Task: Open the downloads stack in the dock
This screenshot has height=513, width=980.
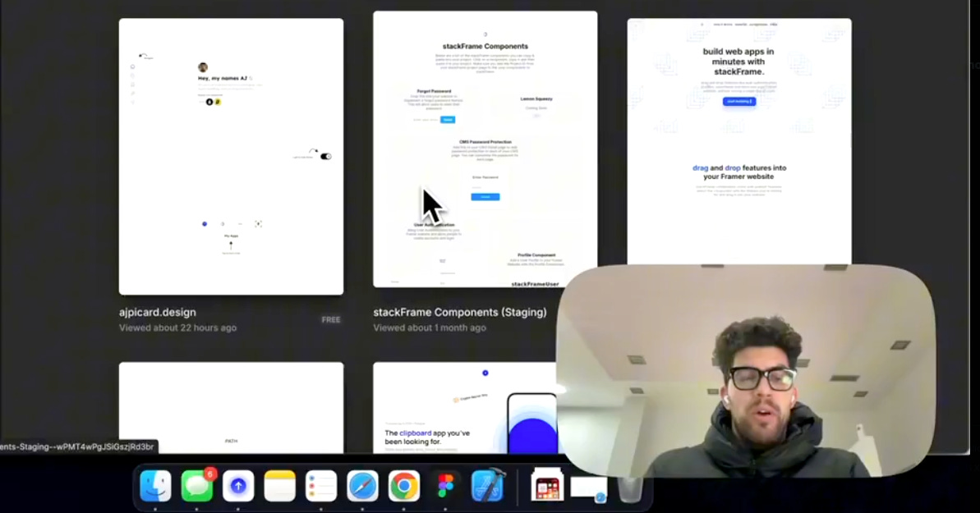Action: [x=547, y=486]
